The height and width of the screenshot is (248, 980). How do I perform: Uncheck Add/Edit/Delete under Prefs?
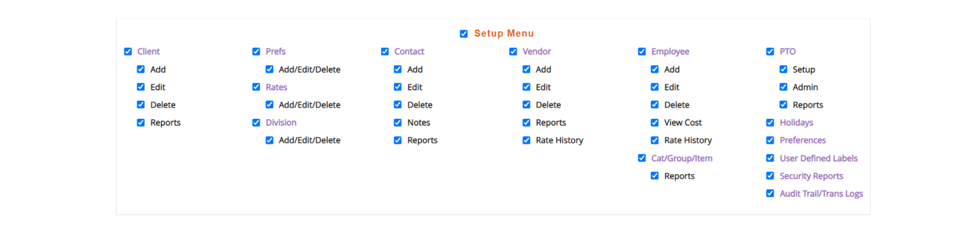[270, 69]
